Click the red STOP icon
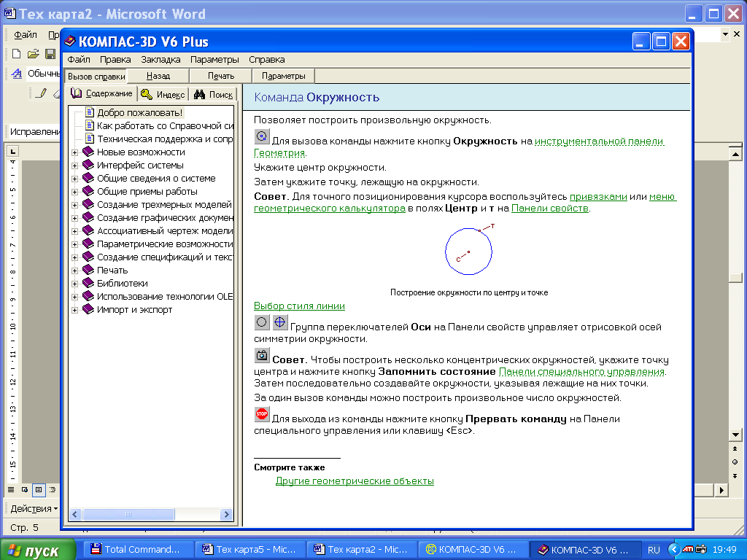Screen dimensions: 747x560 [262, 414]
